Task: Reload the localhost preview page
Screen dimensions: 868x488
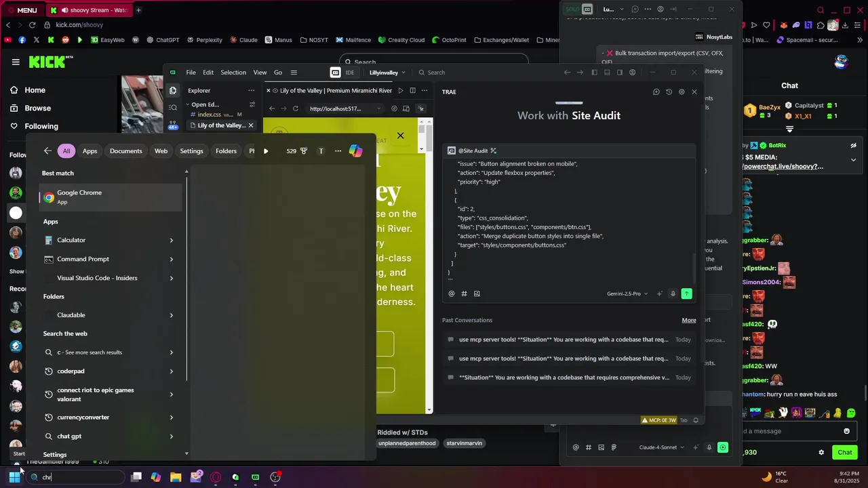Action: click(x=296, y=108)
